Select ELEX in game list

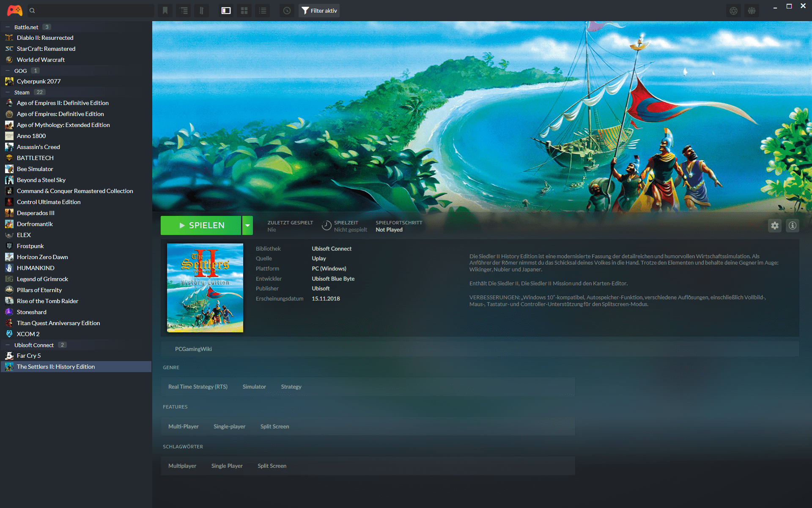coord(76,235)
